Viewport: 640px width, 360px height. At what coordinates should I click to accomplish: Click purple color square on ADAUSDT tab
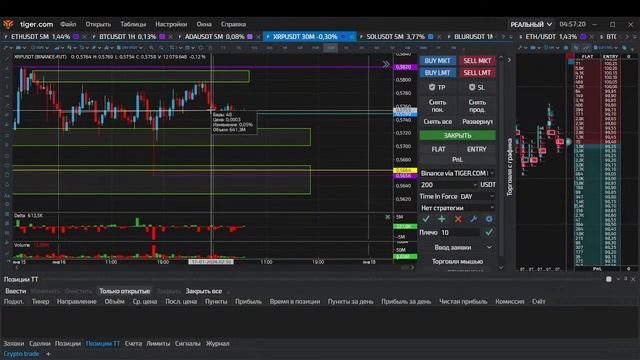coord(250,37)
